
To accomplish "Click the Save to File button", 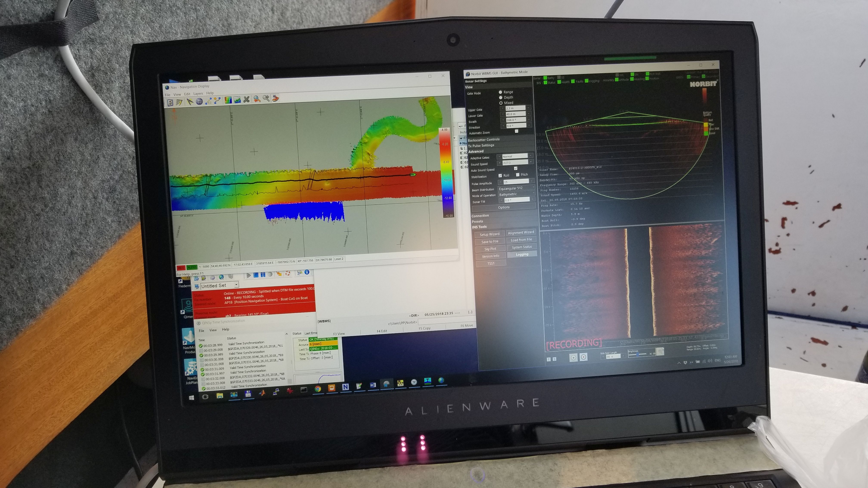I will (490, 241).
